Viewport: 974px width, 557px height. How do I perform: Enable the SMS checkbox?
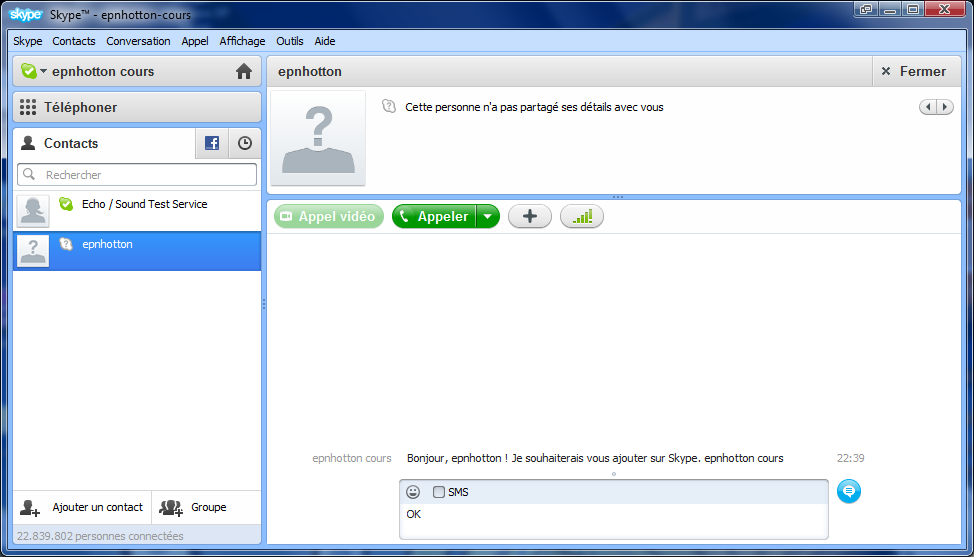pos(439,492)
